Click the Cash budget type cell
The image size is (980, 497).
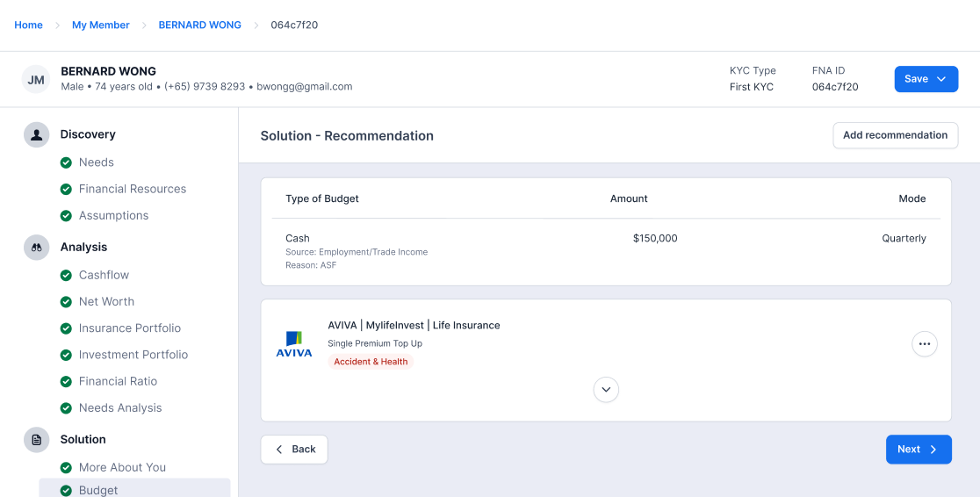pos(298,238)
